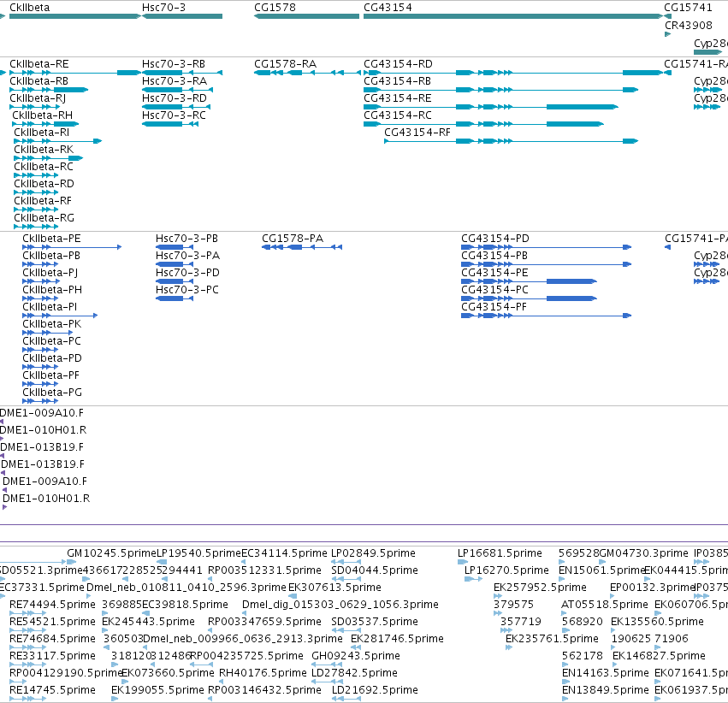Select the CkIIbeta-RK transcript
Screen dimensions: 728x703
[44, 150]
